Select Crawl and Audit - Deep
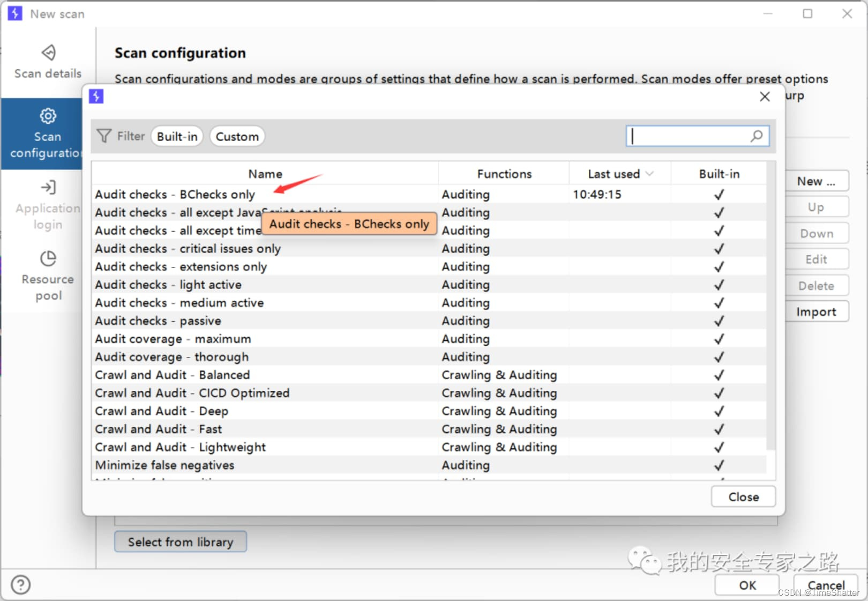868x601 pixels. click(429, 411)
